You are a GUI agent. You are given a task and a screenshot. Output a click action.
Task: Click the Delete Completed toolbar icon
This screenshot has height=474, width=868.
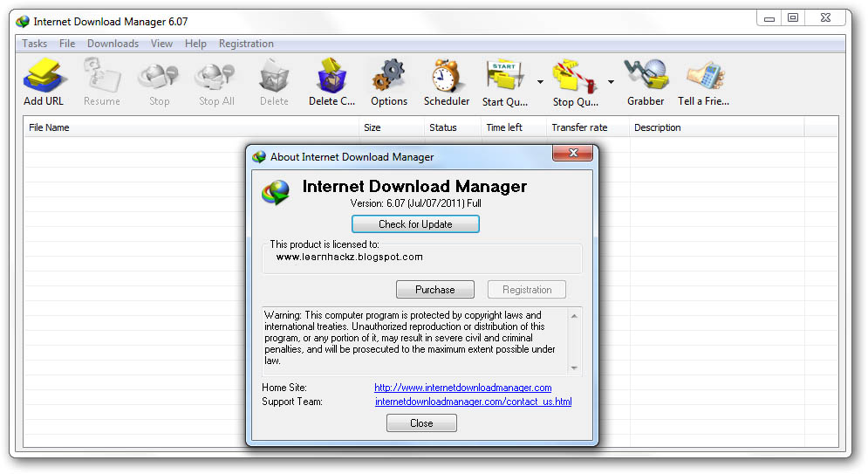pos(331,76)
